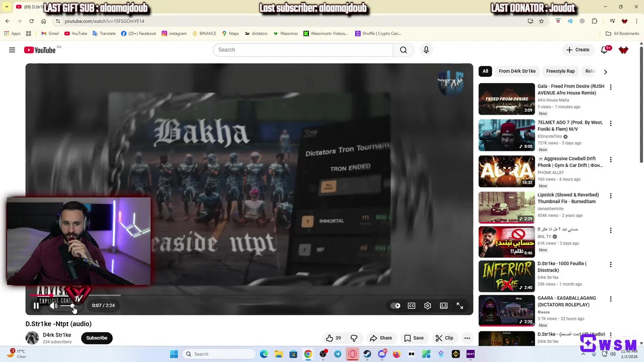
Task: Click the Clip button
Action: click(x=445, y=338)
